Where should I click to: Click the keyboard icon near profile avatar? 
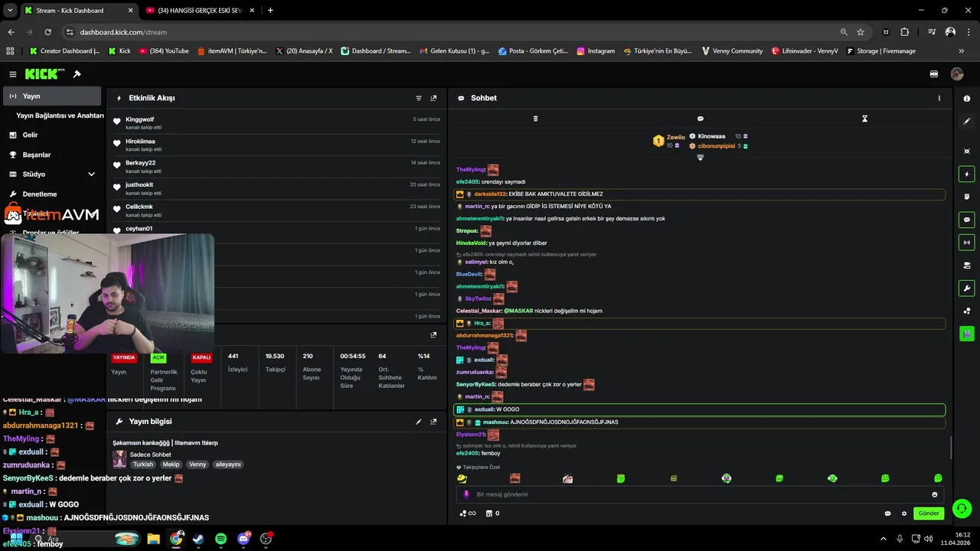point(934,74)
